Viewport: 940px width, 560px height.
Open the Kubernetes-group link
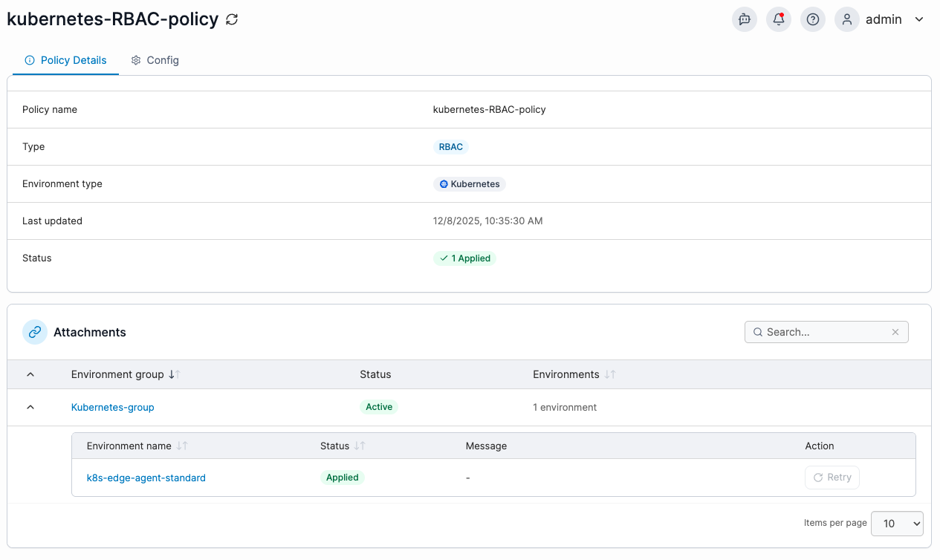tap(113, 407)
